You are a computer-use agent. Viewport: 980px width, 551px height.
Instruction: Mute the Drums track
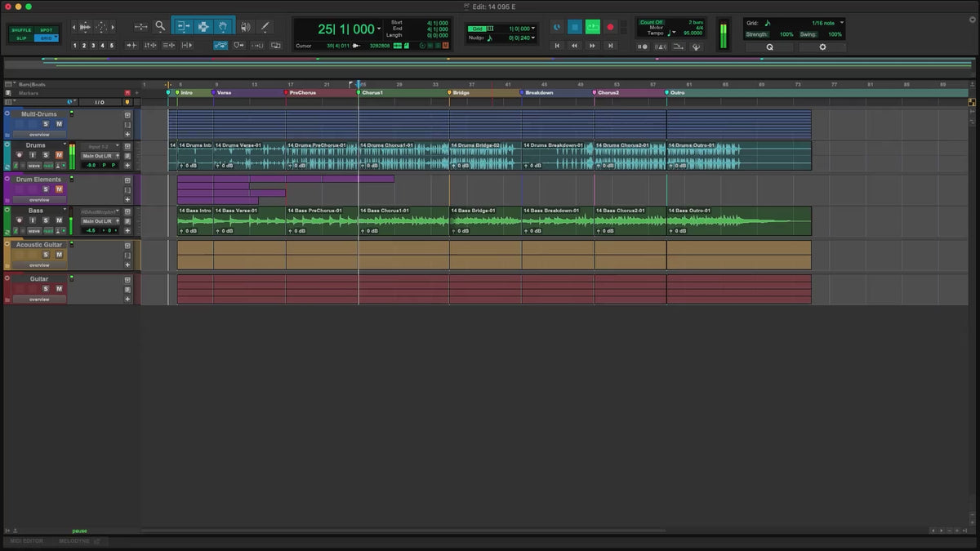pyautogui.click(x=59, y=154)
